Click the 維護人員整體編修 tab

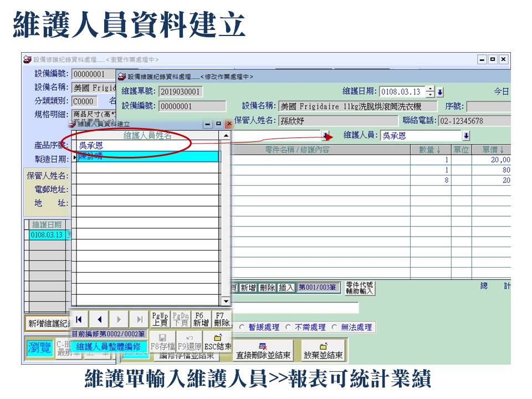108,346
